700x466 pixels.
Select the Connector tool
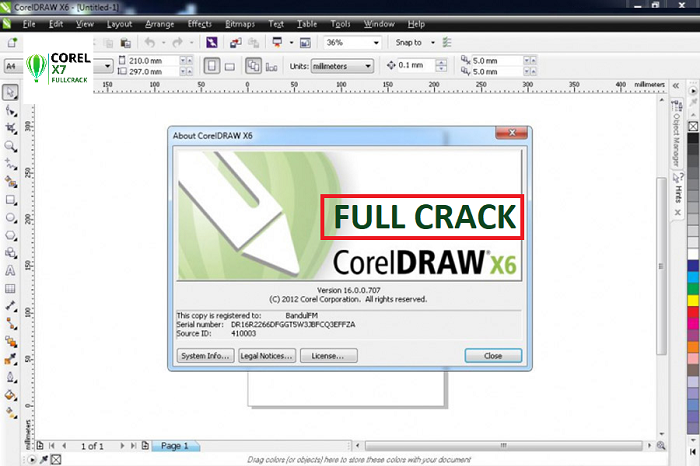coord(11,324)
